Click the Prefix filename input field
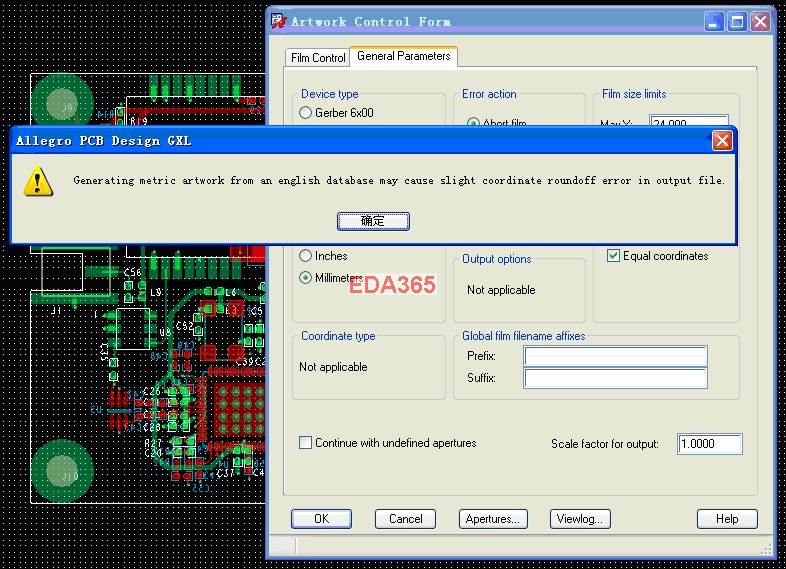This screenshot has width=786, height=569. (616, 356)
